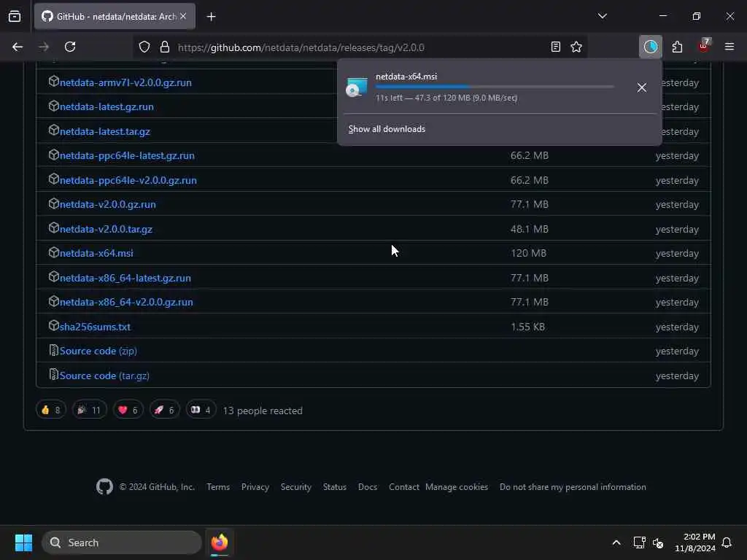Open the Docs footer link
747x560 pixels.
[368, 487]
